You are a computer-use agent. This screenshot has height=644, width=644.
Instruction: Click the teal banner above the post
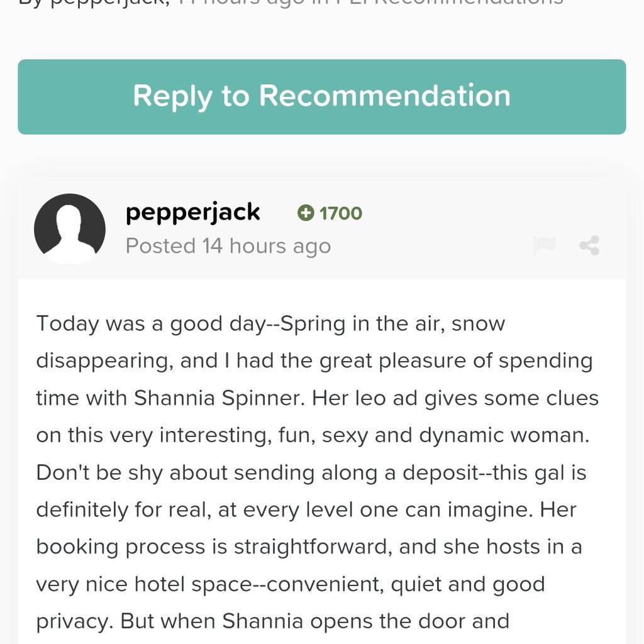click(322, 97)
